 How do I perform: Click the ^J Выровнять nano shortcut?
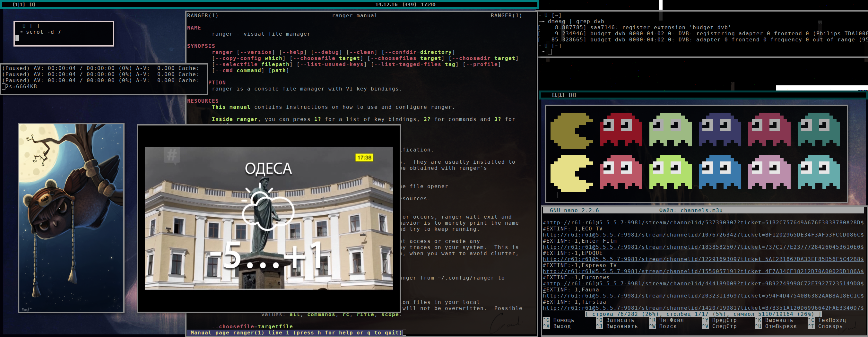(617, 326)
